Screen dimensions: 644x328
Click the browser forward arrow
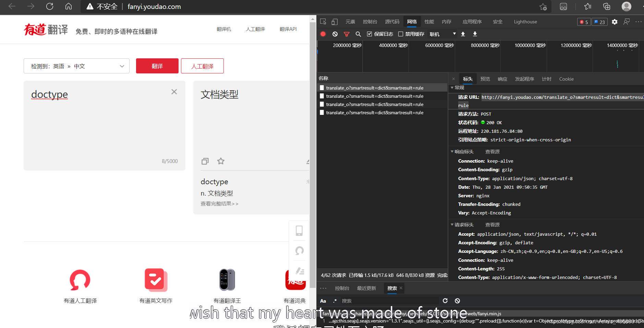[31, 6]
